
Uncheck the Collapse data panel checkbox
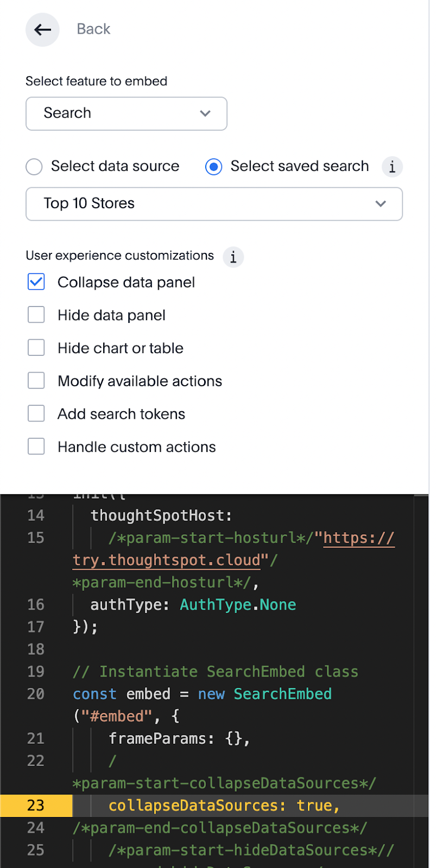[x=36, y=282]
